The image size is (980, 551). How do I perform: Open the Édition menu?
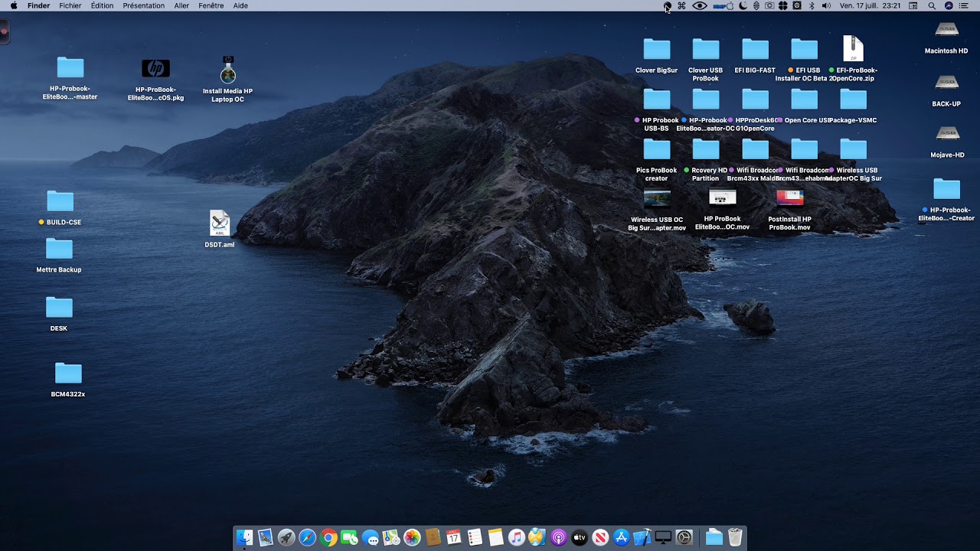[x=102, y=5]
